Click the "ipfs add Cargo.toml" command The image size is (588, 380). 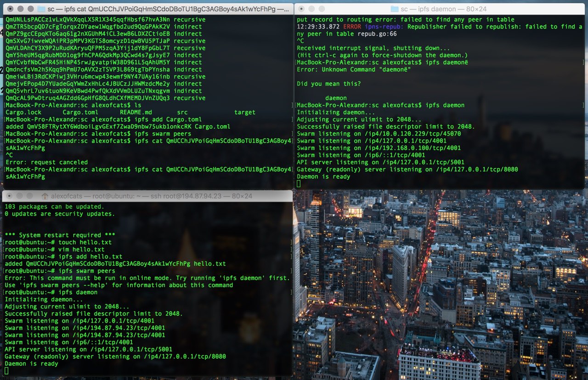pyautogui.click(x=168, y=119)
